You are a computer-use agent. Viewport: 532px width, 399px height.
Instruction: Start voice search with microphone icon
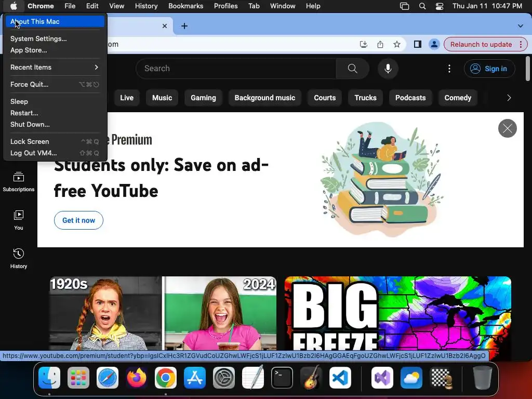(x=388, y=69)
